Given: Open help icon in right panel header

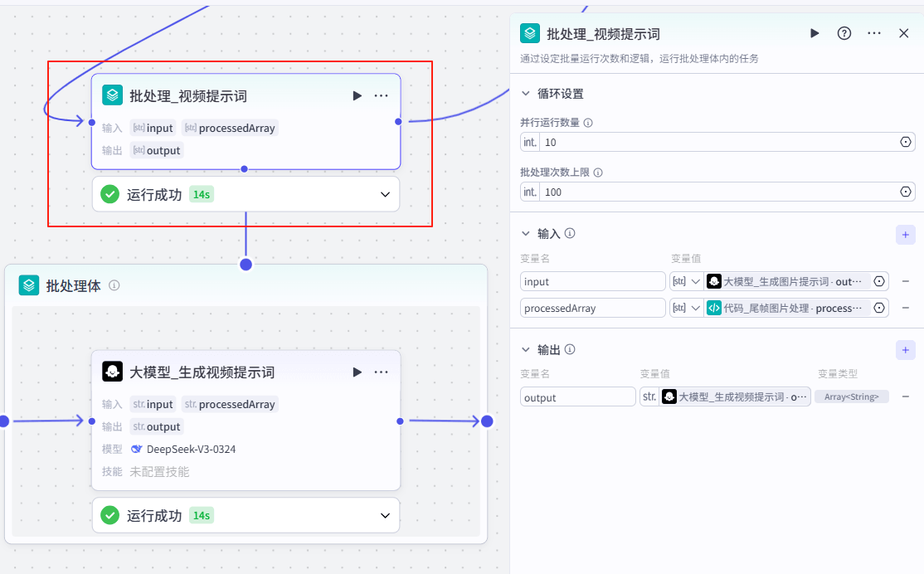Looking at the screenshot, I should [x=844, y=33].
